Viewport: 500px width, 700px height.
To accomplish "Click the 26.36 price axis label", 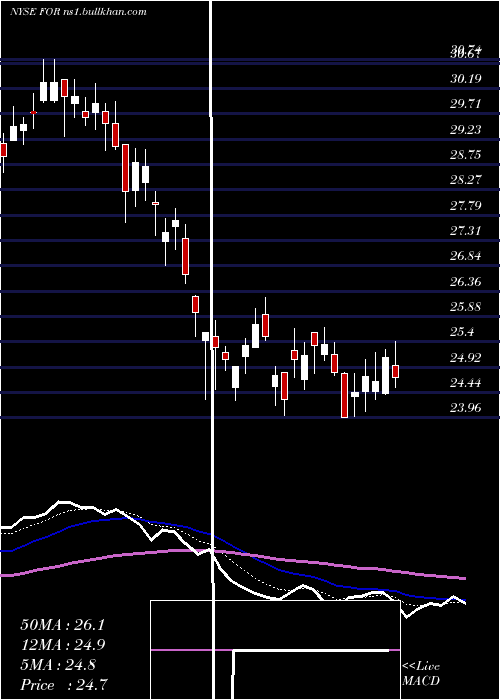I will tap(466, 282).
